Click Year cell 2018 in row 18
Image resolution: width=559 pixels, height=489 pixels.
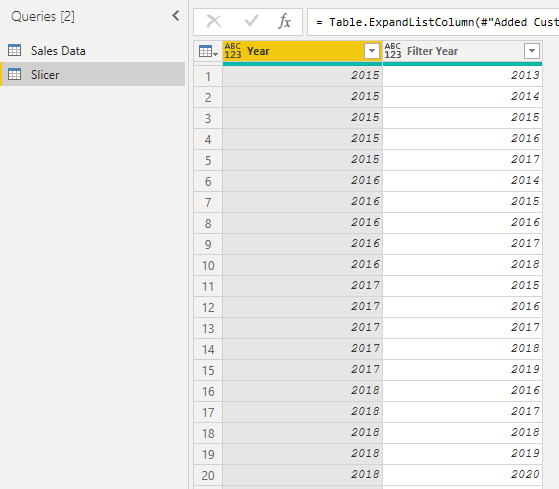(302, 433)
